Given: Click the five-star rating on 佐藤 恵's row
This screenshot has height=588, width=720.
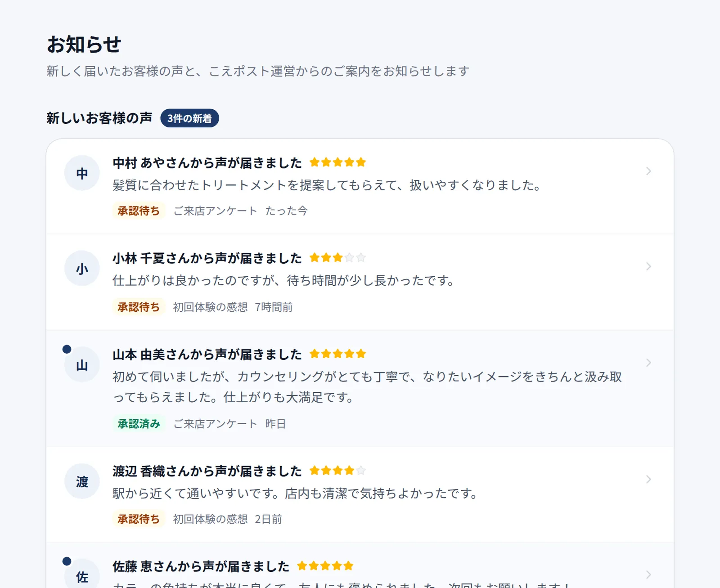Looking at the screenshot, I should pyautogui.click(x=325, y=566).
